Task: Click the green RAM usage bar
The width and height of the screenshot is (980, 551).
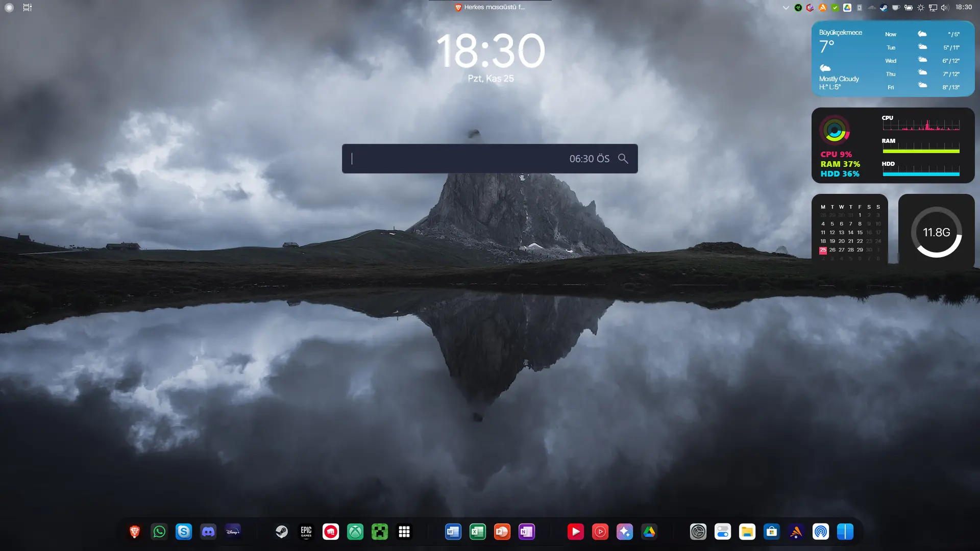Action: coord(921,151)
